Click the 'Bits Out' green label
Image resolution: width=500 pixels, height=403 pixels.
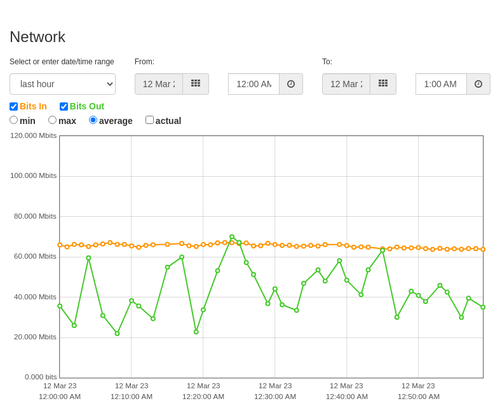87,106
